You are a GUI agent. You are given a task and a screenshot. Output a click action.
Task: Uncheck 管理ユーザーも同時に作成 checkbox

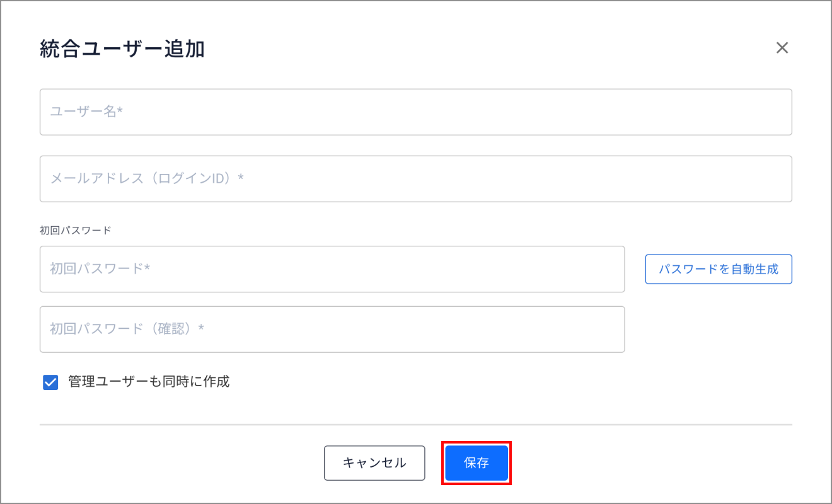click(50, 382)
